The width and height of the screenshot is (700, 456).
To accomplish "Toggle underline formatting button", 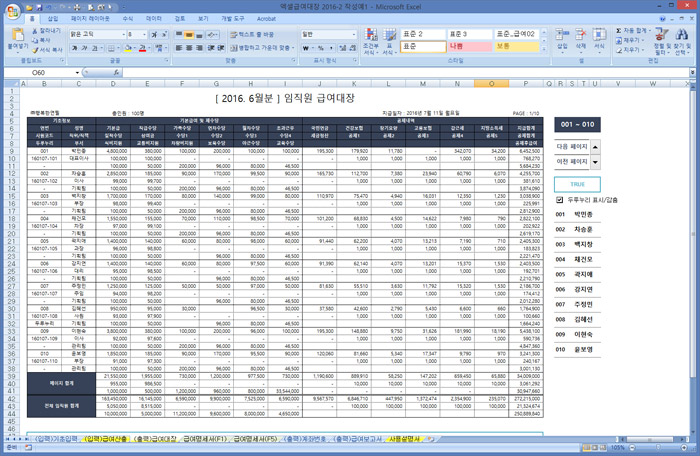I will click(94, 48).
